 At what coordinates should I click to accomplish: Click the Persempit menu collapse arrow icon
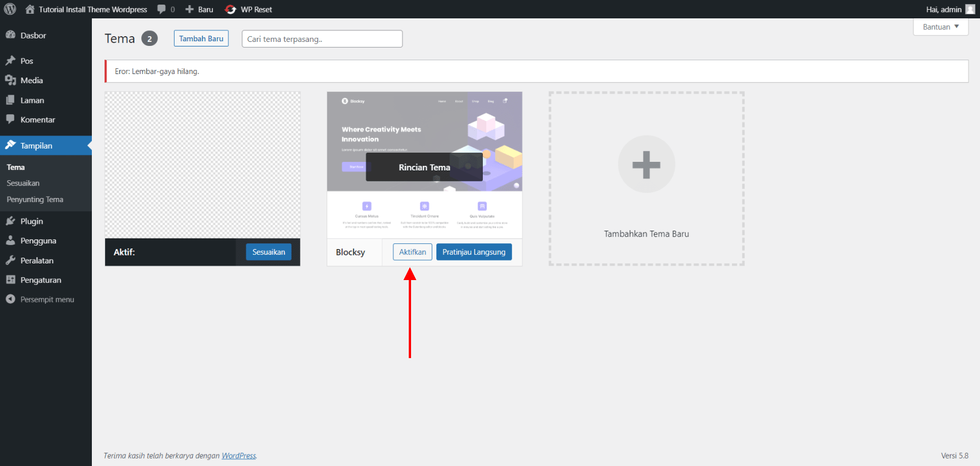point(10,299)
